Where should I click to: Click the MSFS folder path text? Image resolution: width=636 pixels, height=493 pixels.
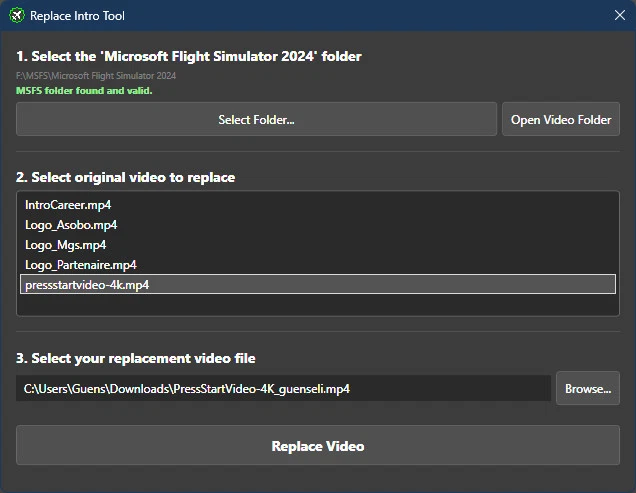(x=96, y=76)
